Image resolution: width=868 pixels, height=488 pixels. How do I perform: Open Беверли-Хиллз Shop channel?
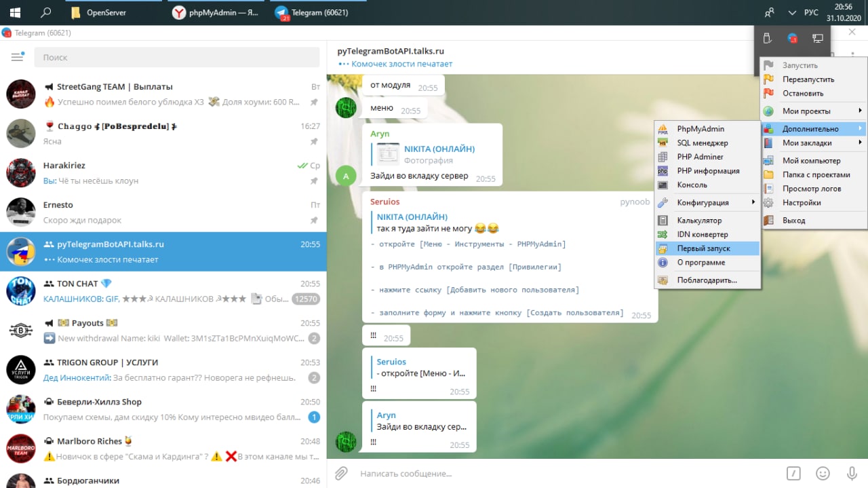[163, 409]
